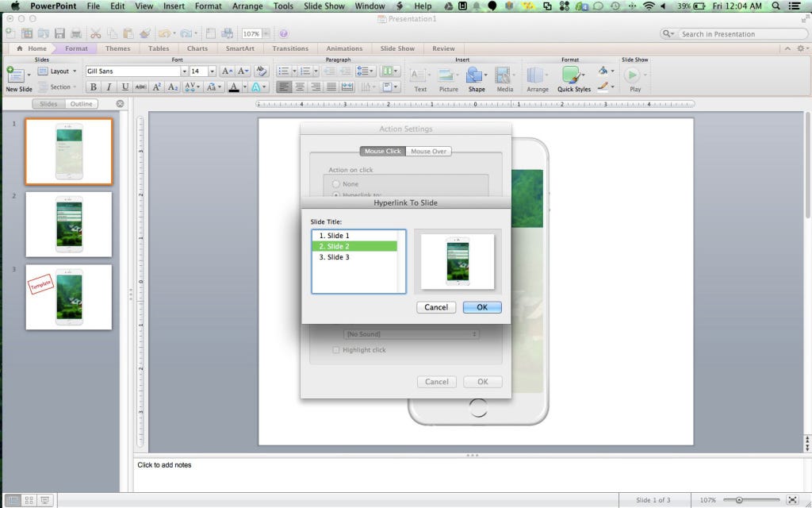Click the Print icon in toolbar
This screenshot has height=508, width=812.
click(76, 33)
